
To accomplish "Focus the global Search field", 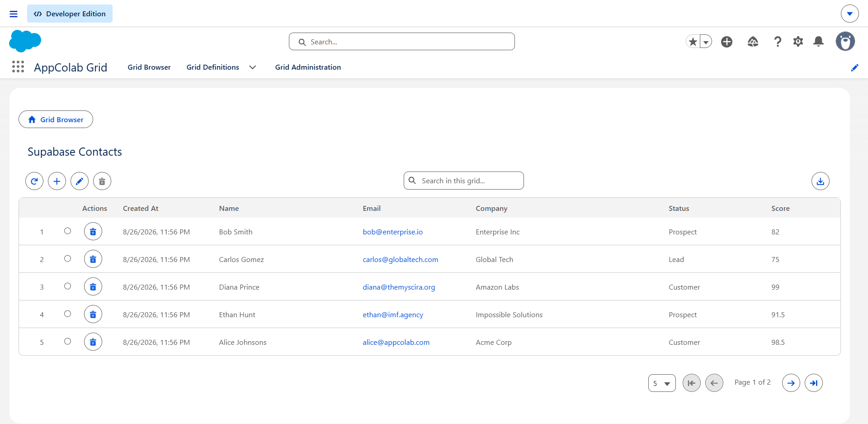I will [x=401, y=42].
